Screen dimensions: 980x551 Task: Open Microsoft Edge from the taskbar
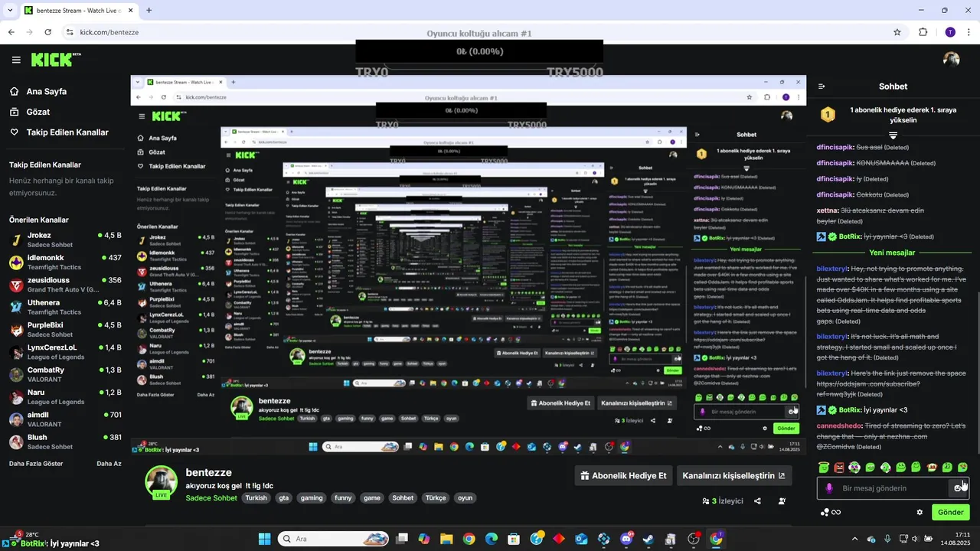491,539
